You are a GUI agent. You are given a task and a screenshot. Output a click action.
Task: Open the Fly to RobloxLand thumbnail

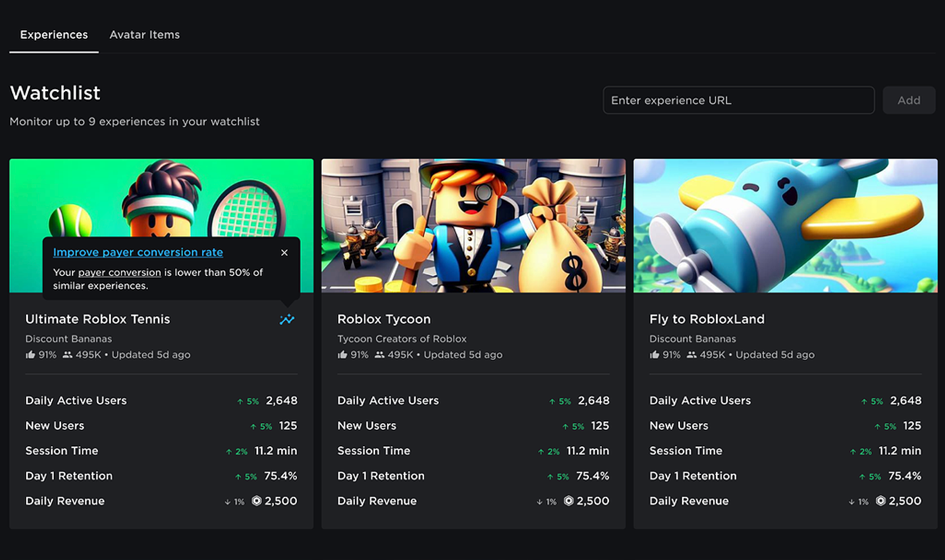tap(785, 225)
